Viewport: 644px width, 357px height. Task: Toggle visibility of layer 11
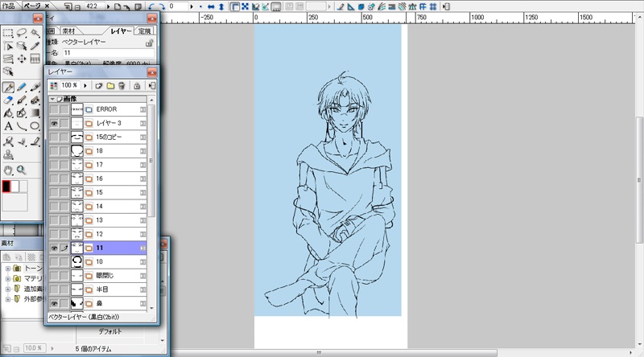pos(54,248)
